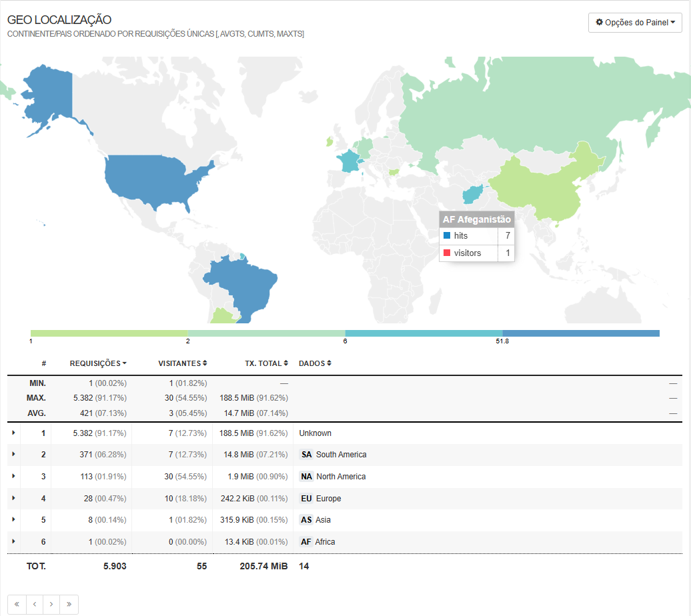Go to first page of results
691x616 pixels.
(x=17, y=605)
